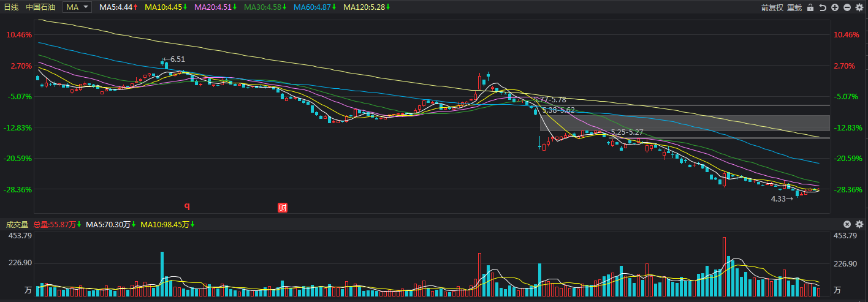Click the 5.77-5.78 gap label
This screenshot has width=868, height=302.
[x=550, y=99]
